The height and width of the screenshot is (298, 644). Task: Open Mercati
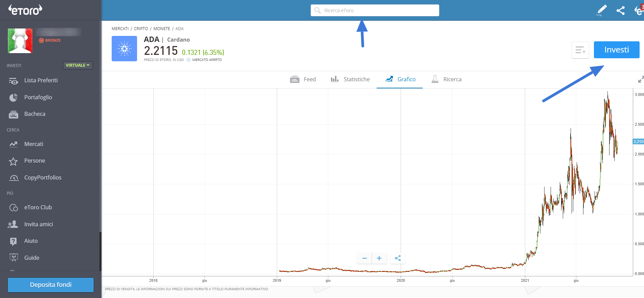click(34, 144)
